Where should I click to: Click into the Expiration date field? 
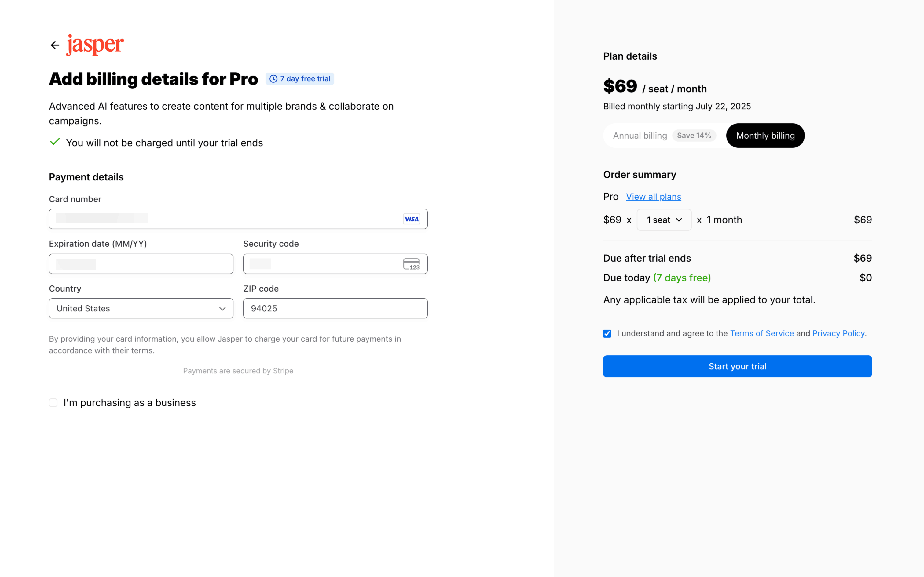[x=141, y=264]
